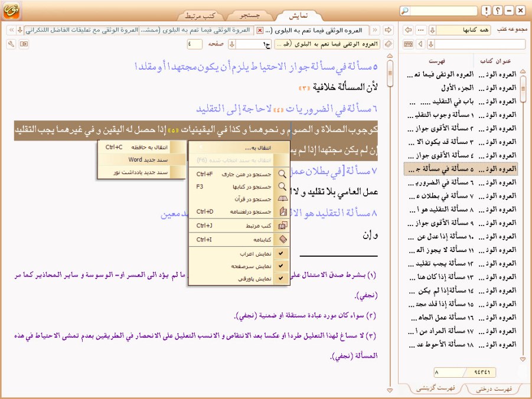Switch to the نمایش tab

[298, 15]
